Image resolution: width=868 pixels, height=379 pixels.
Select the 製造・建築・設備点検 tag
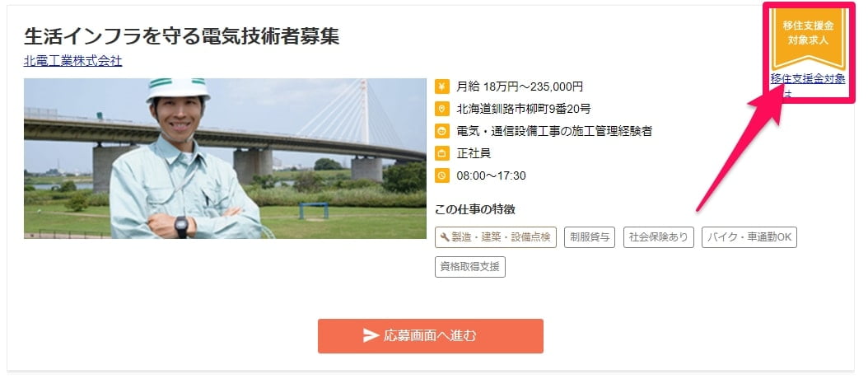tap(496, 237)
